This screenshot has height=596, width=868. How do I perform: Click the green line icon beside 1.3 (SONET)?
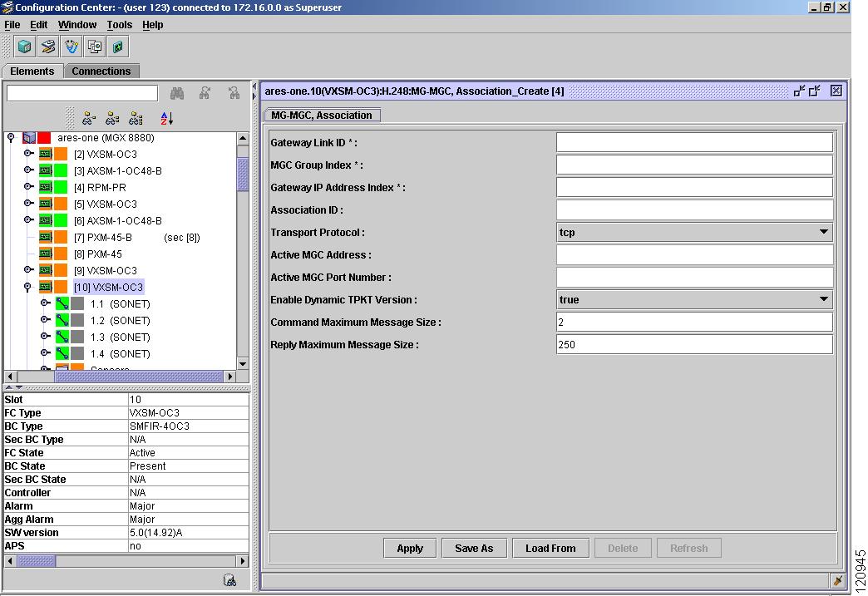(x=62, y=337)
